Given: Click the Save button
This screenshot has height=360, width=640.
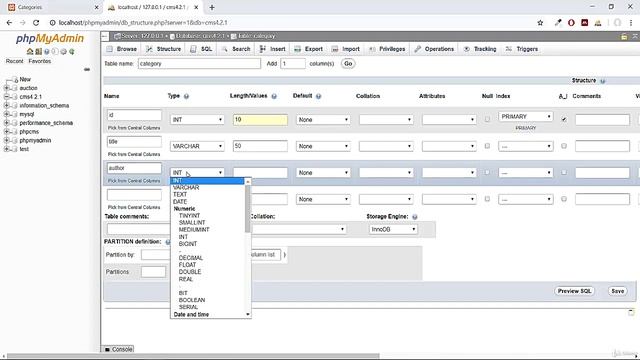Looking at the screenshot, I should [618, 291].
